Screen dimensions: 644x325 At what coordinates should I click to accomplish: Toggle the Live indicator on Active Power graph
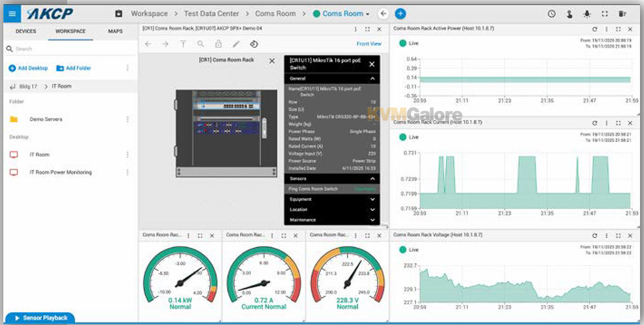tap(403, 43)
